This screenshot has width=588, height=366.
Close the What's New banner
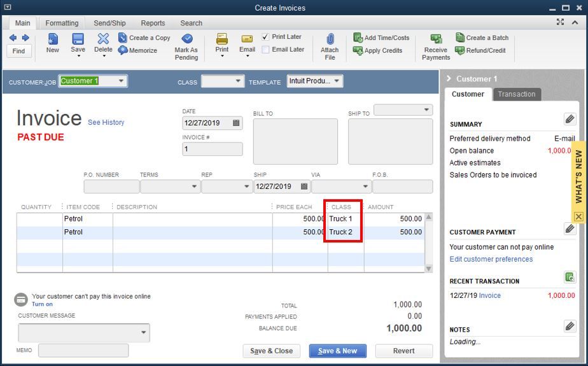click(578, 217)
